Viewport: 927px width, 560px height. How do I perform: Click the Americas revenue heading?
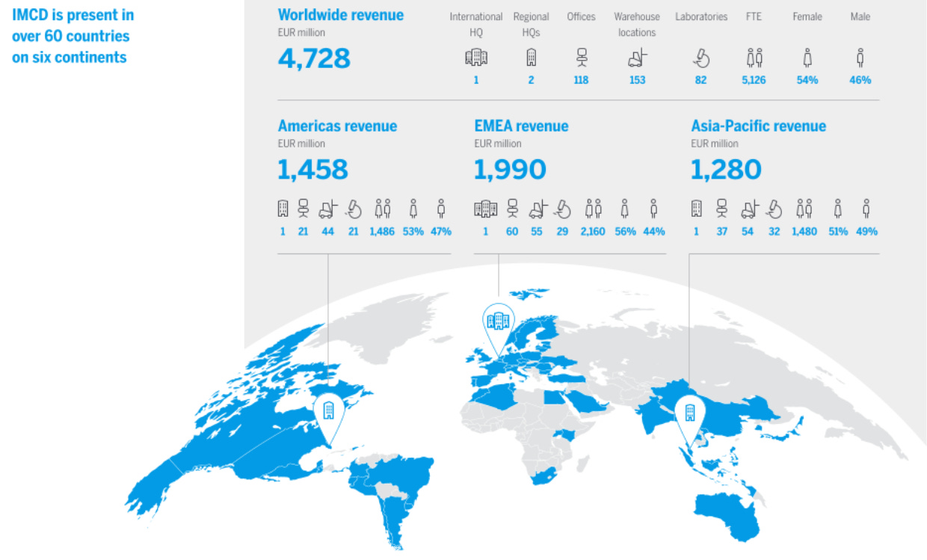point(337,126)
